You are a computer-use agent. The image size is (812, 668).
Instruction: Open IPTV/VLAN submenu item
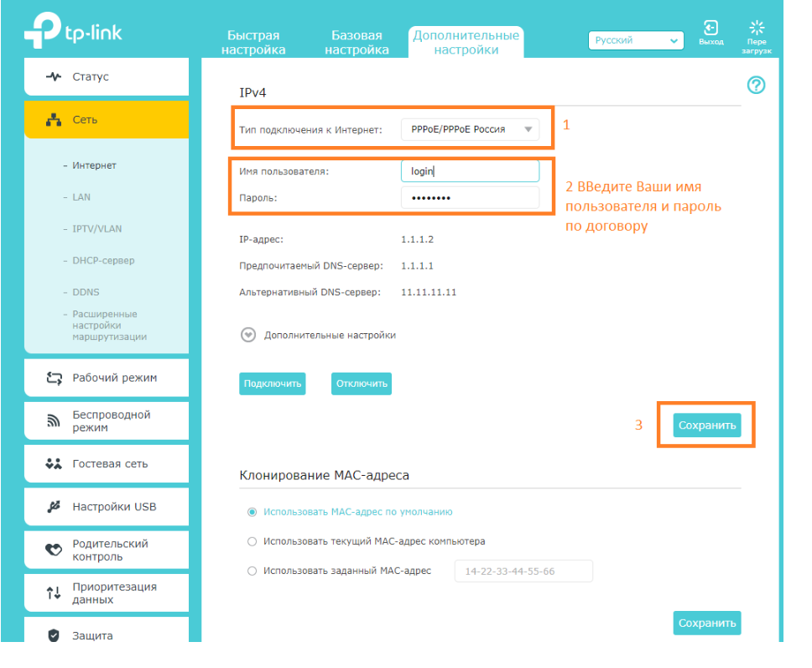click(96, 228)
